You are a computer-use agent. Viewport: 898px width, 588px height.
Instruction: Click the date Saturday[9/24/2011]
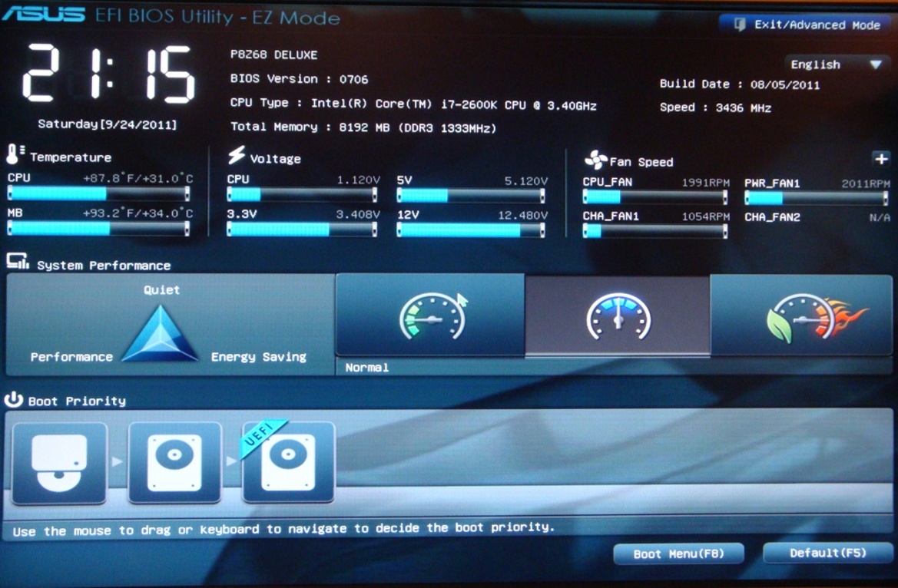click(107, 124)
